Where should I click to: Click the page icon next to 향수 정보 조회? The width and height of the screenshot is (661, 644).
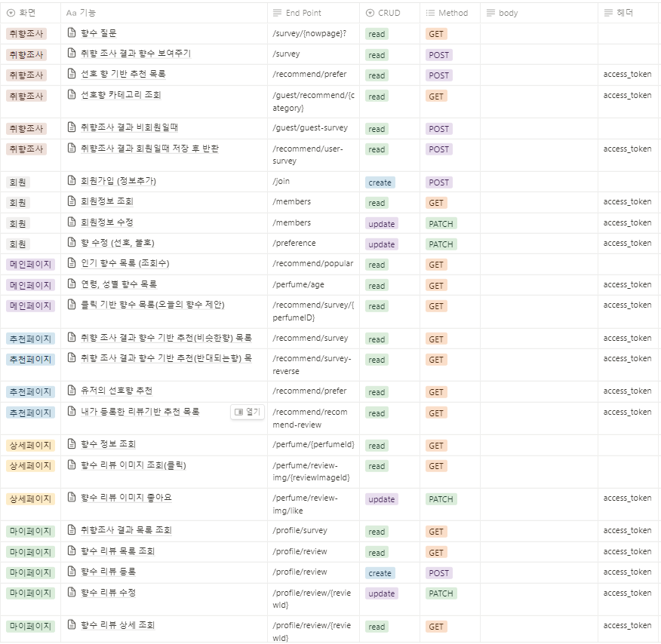pos(71,445)
